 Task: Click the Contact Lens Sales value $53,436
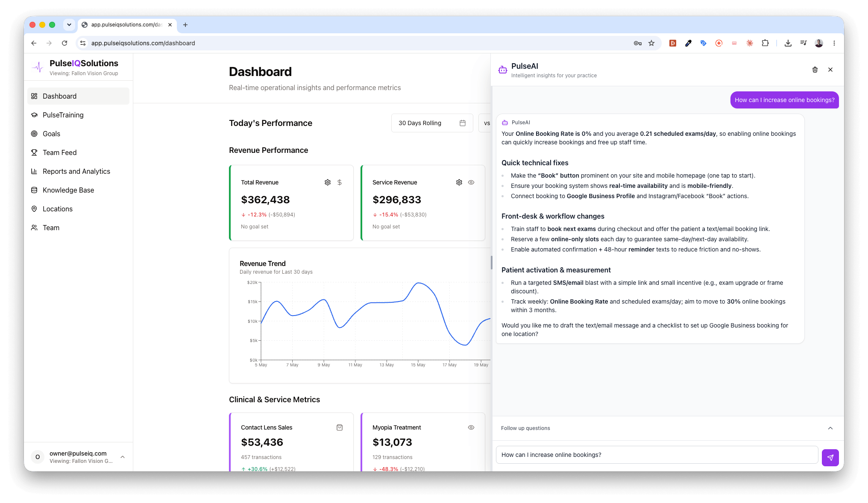point(262,442)
